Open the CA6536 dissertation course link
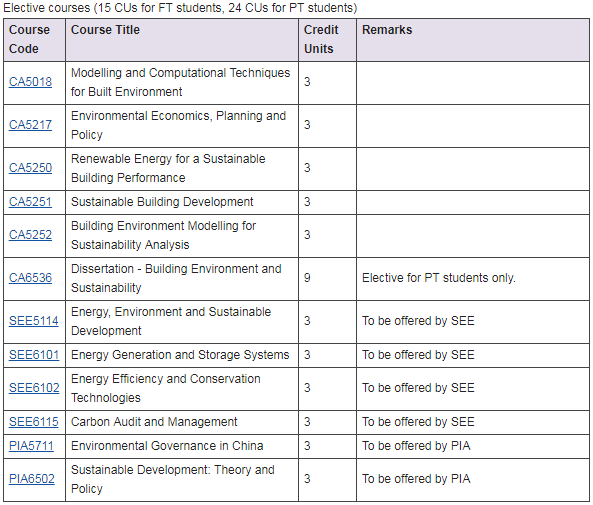 (30, 278)
